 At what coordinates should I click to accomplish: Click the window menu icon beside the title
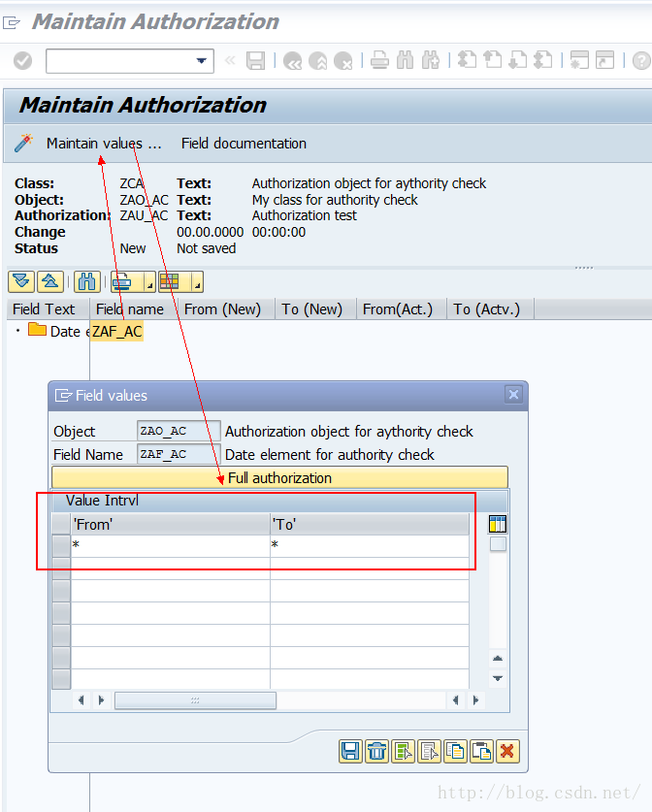pos(12,22)
